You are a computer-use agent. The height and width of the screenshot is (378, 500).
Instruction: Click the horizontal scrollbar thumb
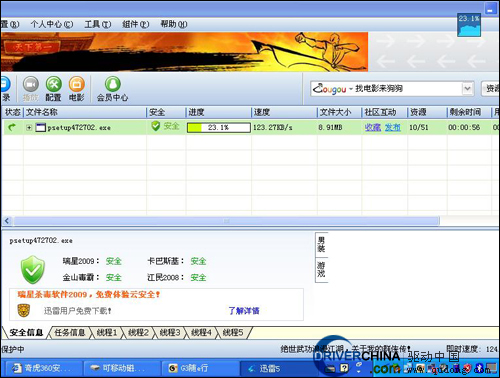click(226, 221)
